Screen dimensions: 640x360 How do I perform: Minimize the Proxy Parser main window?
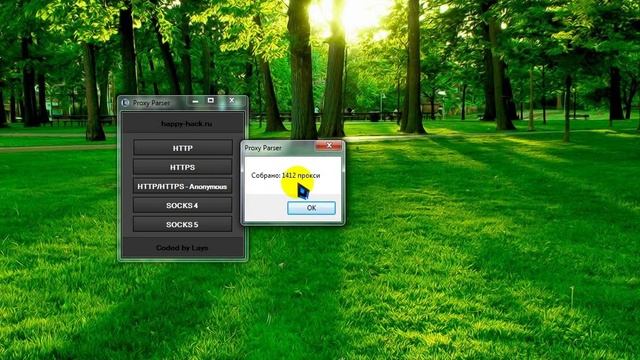coord(196,100)
